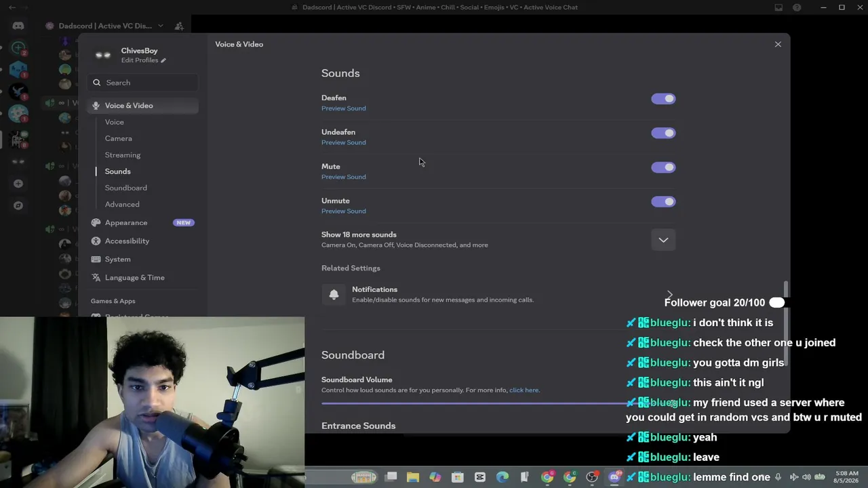Click the settings Search field
The width and height of the screenshot is (868, 488).
(x=143, y=83)
